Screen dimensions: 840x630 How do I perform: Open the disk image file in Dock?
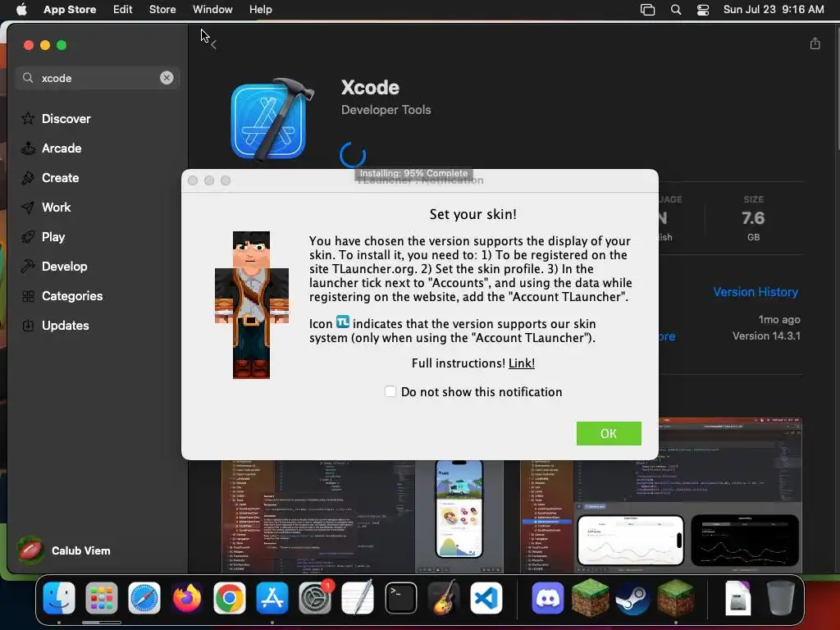coord(738,598)
